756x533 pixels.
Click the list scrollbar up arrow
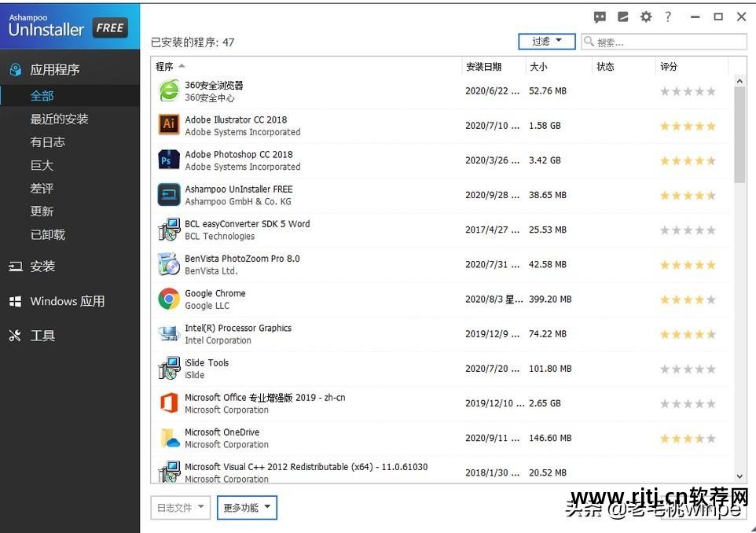[739, 81]
